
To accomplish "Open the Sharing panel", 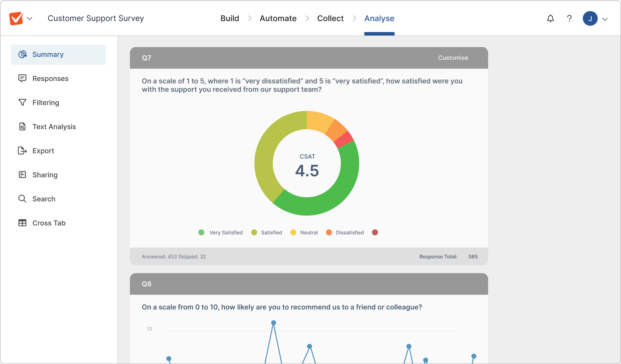I will click(23, 174).
